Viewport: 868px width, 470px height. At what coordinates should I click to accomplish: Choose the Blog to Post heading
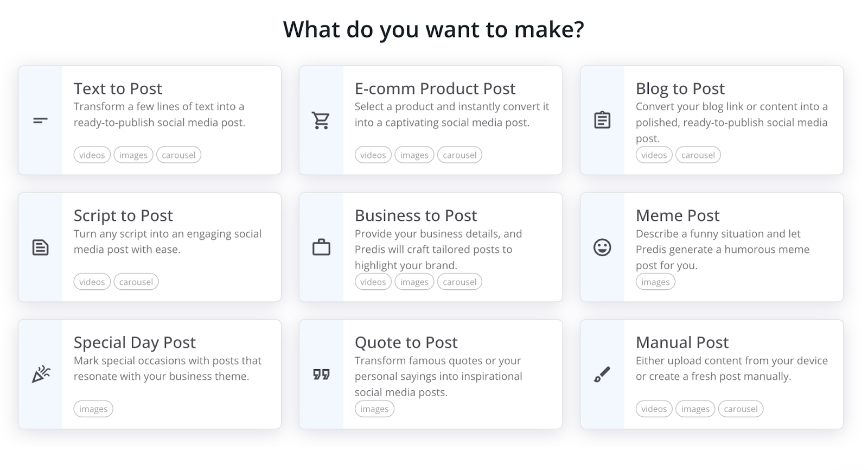coord(680,88)
